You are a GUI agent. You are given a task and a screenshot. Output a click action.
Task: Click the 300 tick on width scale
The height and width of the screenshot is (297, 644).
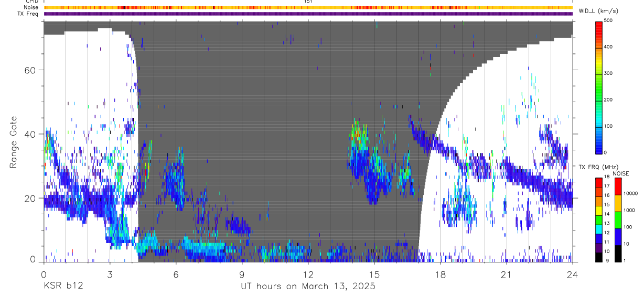pos(609,73)
